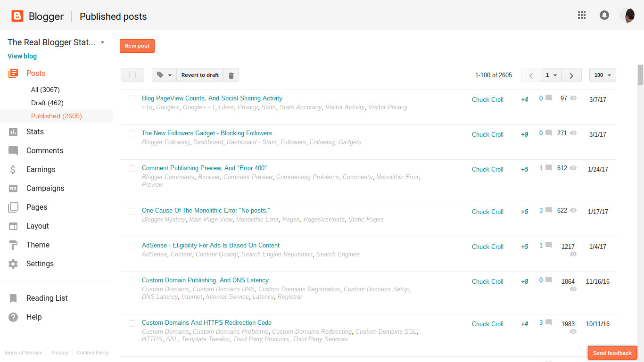Screen dimensions: 644x362
Task: Click the Posts sidebar icon
Action: coord(13,73)
